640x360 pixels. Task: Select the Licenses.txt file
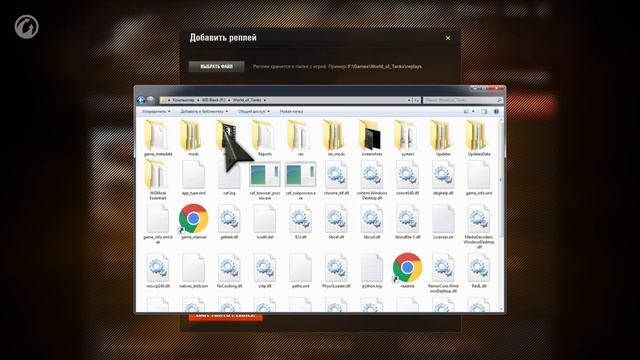click(x=443, y=221)
